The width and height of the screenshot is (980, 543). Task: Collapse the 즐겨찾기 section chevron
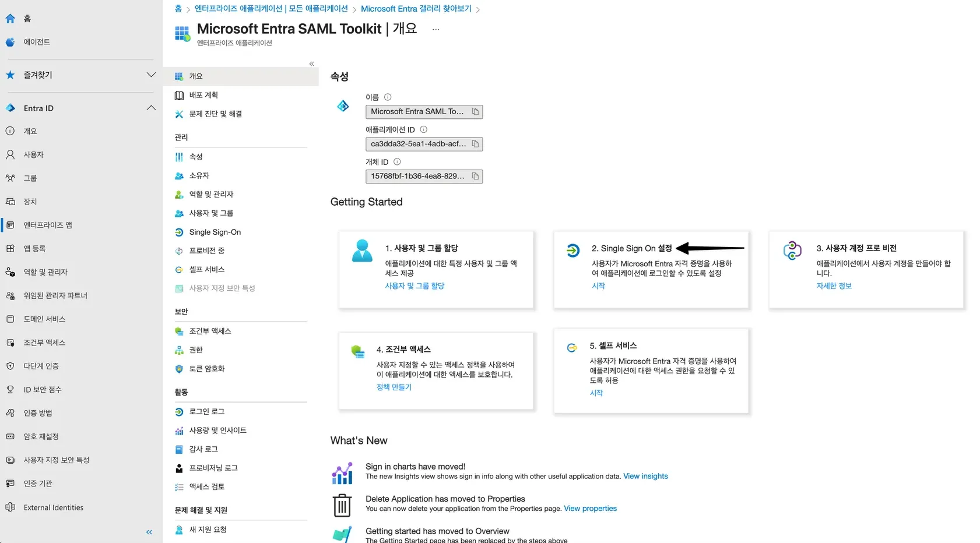coord(151,75)
